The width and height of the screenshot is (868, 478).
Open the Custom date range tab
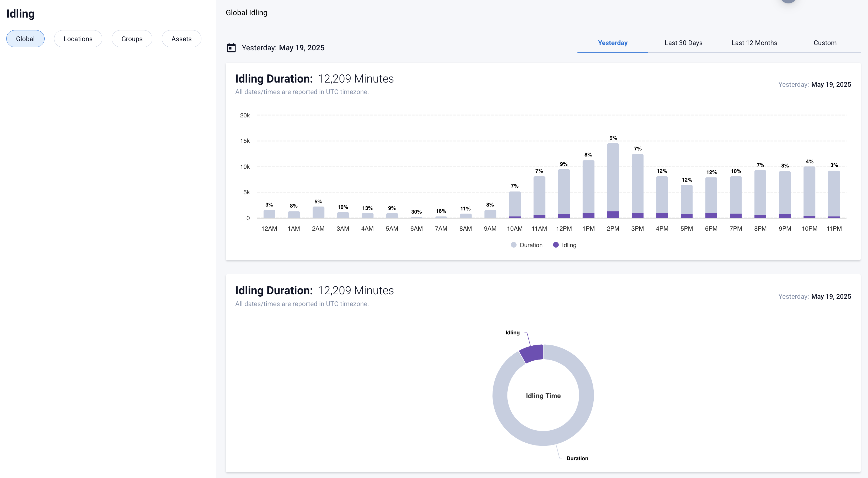tap(825, 43)
